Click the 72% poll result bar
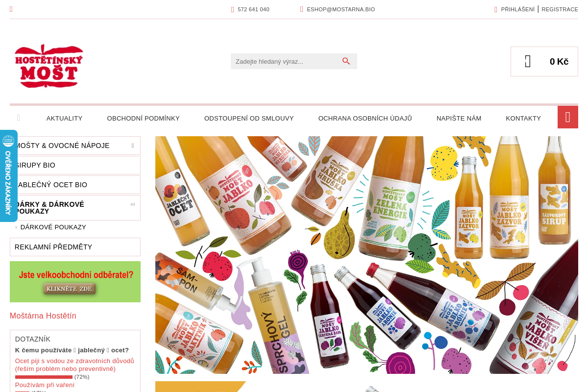The image size is (588, 392). (x=44, y=377)
